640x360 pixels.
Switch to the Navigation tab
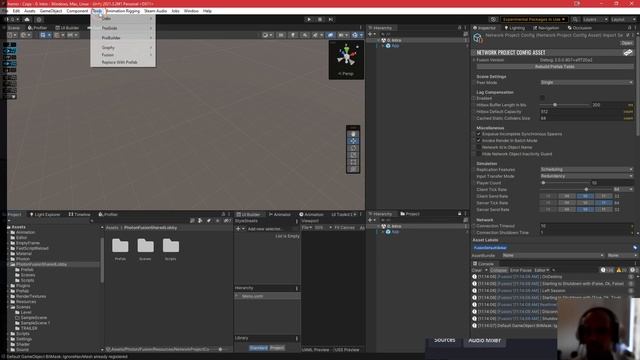[546, 28]
